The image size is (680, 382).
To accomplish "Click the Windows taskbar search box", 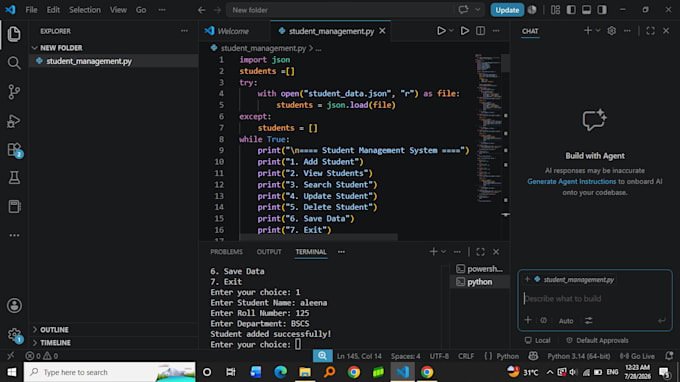I will (x=109, y=372).
